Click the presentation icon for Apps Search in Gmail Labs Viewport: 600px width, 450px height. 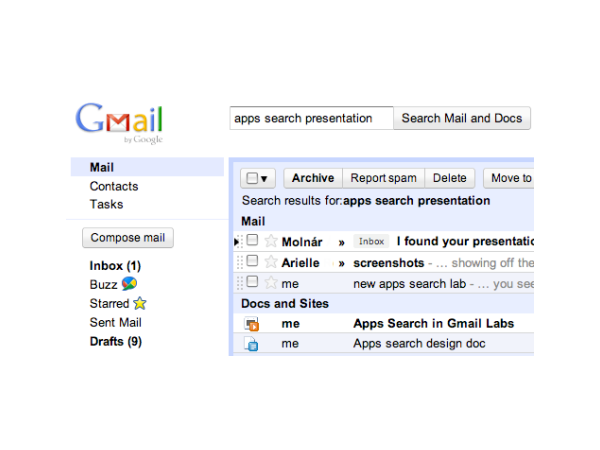251,324
